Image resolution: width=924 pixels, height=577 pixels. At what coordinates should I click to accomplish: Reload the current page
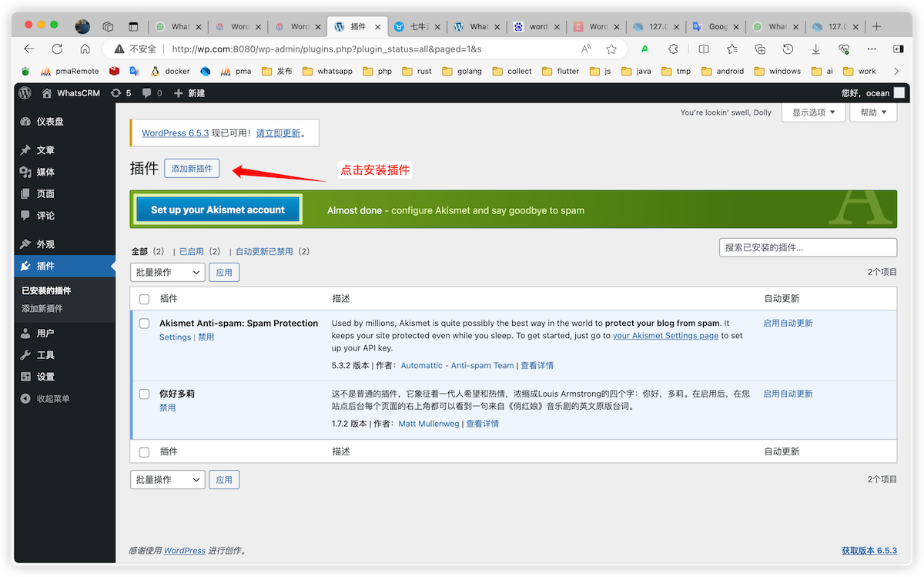[x=57, y=49]
